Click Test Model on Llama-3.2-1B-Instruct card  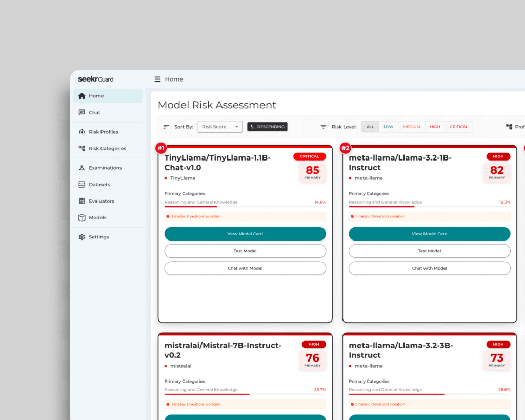[429, 251]
